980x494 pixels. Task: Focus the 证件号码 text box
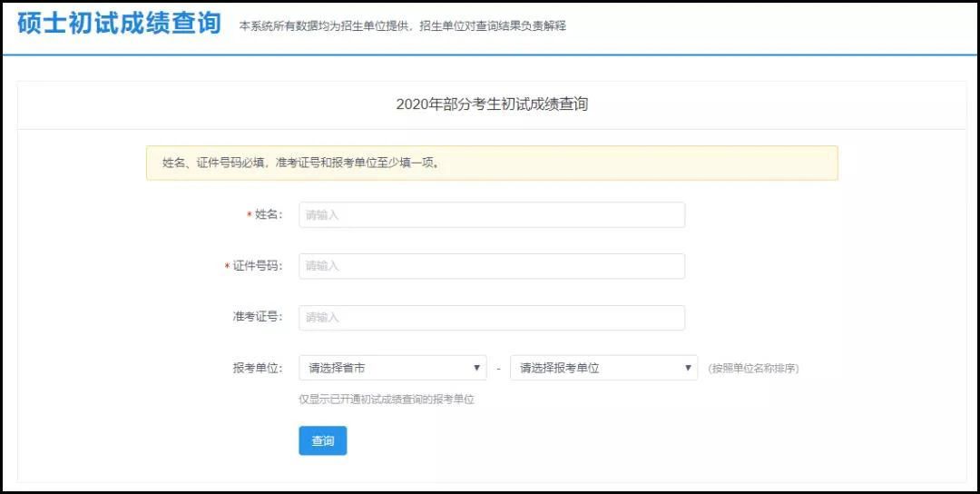click(491, 266)
